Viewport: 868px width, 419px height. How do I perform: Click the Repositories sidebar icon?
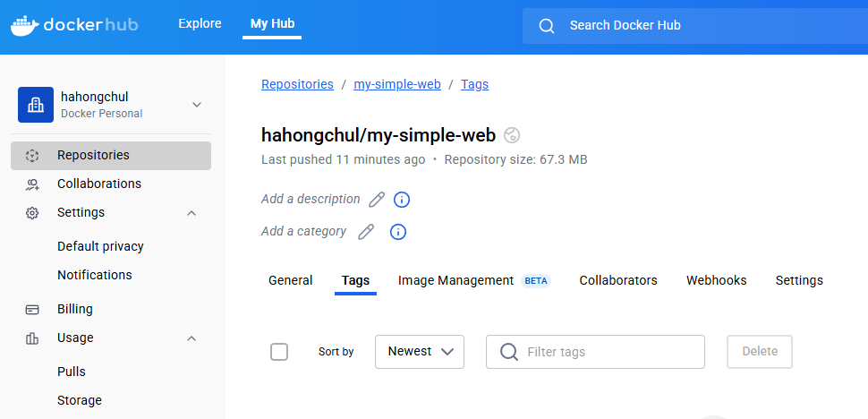(x=32, y=156)
